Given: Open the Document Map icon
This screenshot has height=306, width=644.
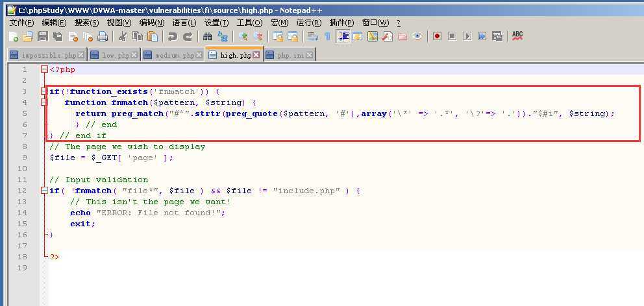Looking at the screenshot, I should (373, 36).
